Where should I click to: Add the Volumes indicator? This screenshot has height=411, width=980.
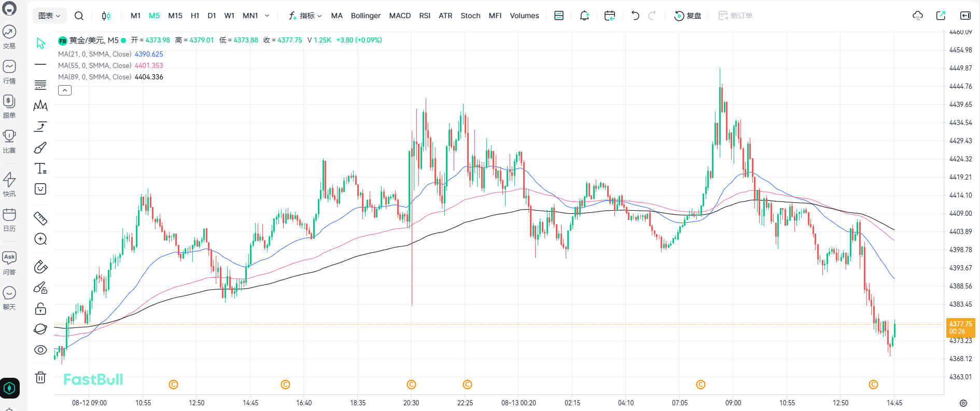(x=525, y=16)
